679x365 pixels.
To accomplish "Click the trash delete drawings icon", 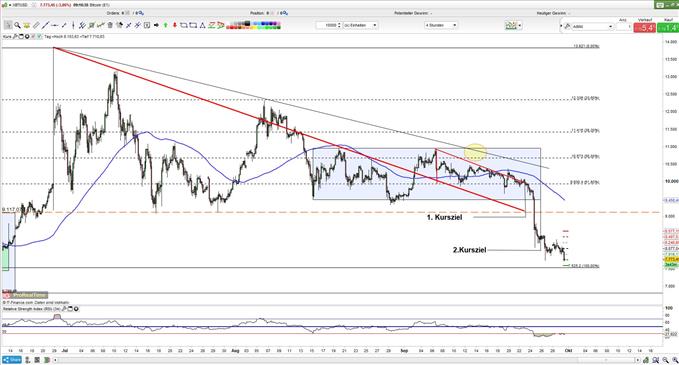I will pos(110,26).
